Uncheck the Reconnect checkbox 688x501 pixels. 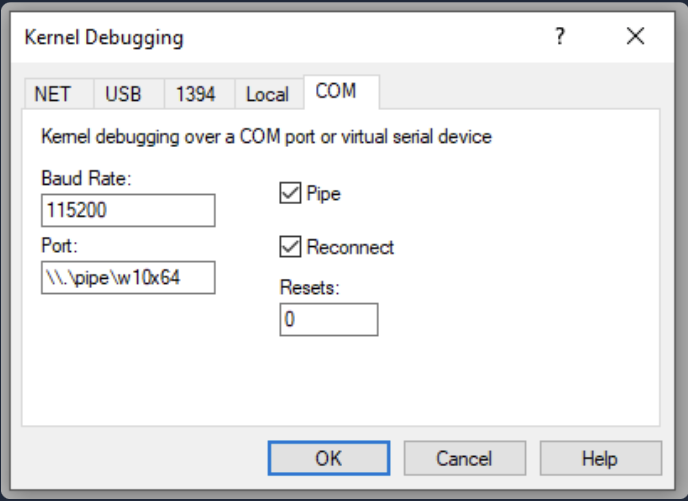pos(291,246)
